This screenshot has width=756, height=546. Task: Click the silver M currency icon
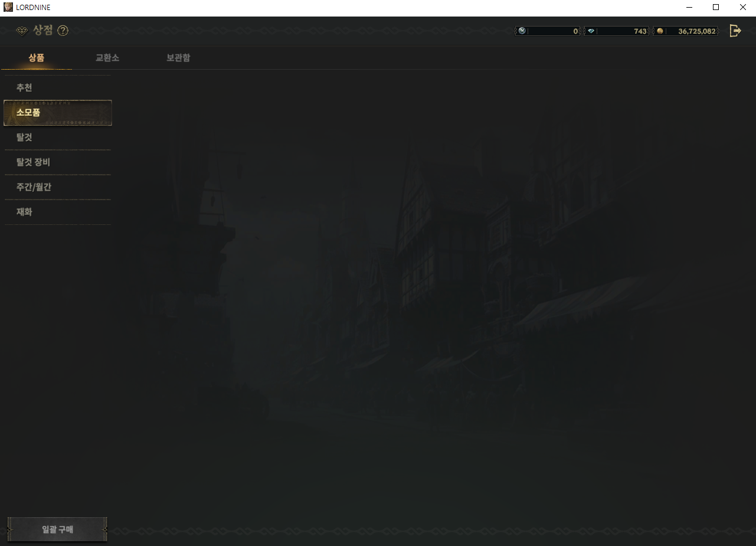522,31
